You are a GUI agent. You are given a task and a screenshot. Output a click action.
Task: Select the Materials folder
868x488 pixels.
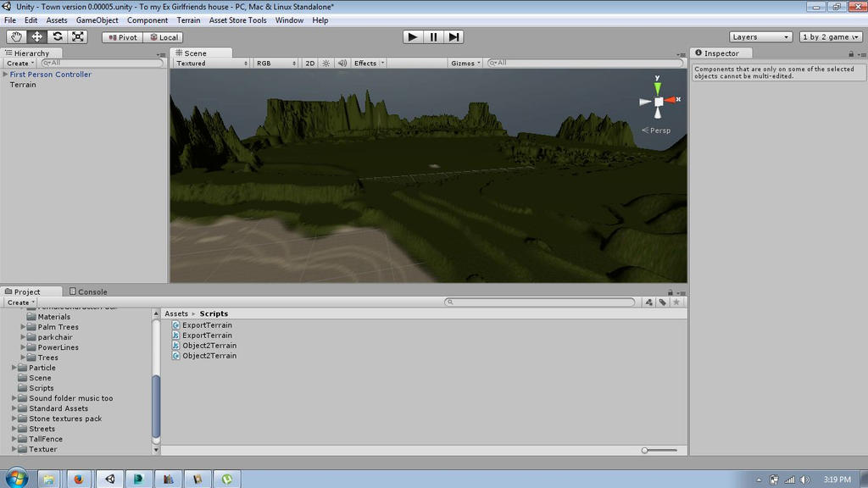(x=48, y=317)
